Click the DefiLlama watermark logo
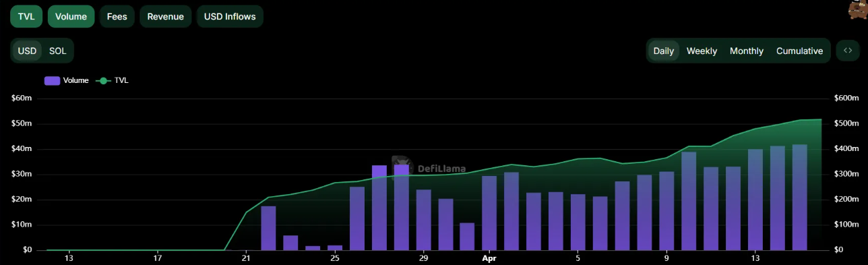This screenshot has height=265, width=868. [428, 169]
